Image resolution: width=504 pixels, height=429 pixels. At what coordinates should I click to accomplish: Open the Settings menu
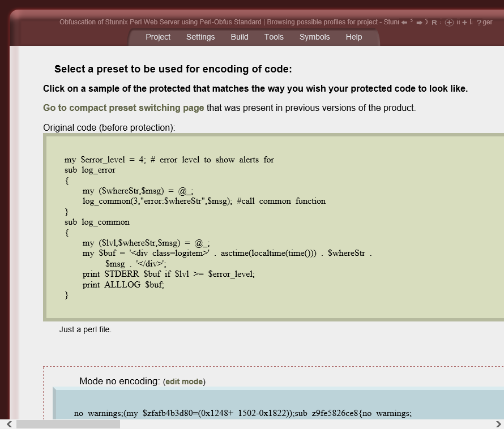point(200,37)
